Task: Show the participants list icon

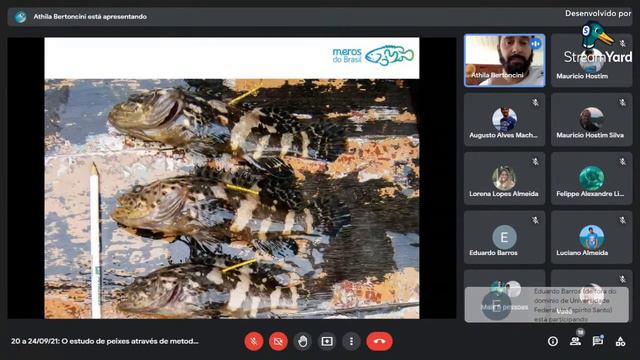Action: [x=576, y=341]
